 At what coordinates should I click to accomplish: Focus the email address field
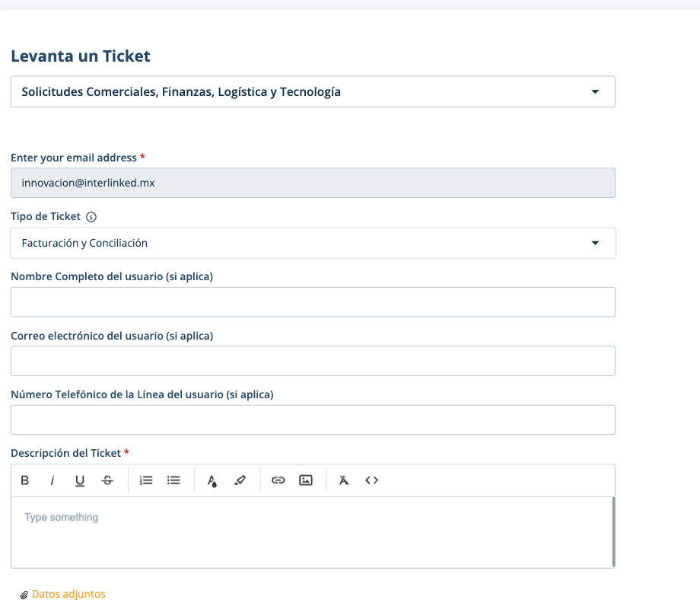pyautogui.click(x=313, y=183)
